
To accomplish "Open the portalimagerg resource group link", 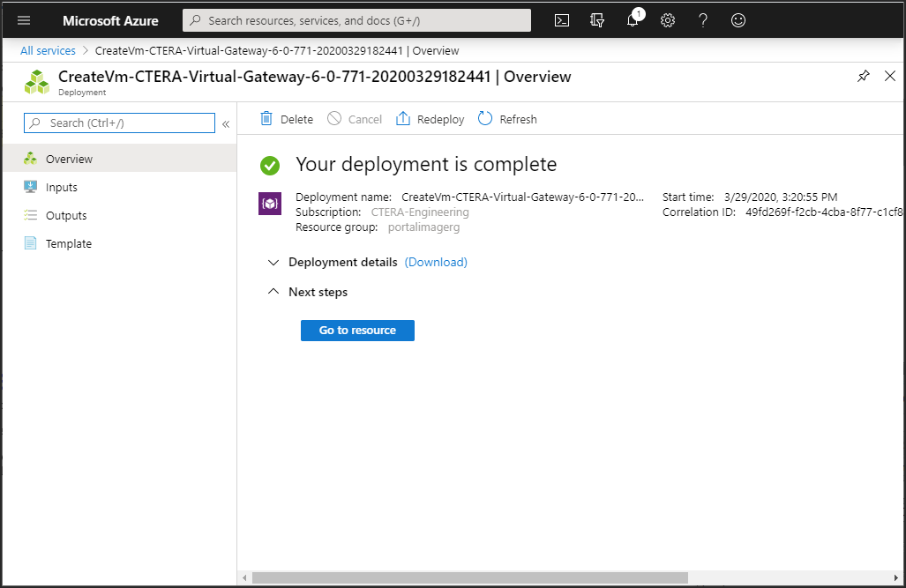I will coord(423,227).
